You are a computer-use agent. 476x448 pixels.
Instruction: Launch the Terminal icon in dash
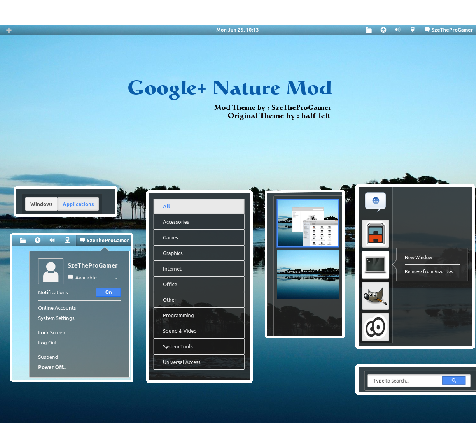[x=376, y=265]
